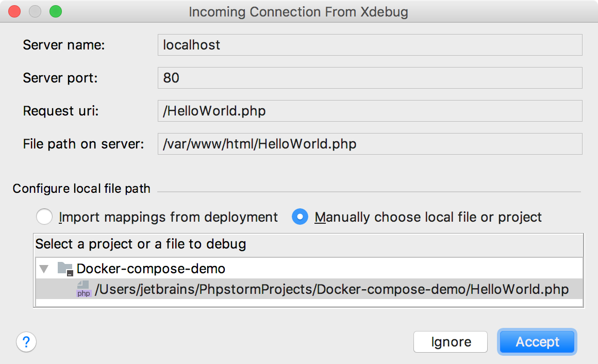Click the Request uri field
This screenshot has height=364, width=598.
(x=370, y=111)
